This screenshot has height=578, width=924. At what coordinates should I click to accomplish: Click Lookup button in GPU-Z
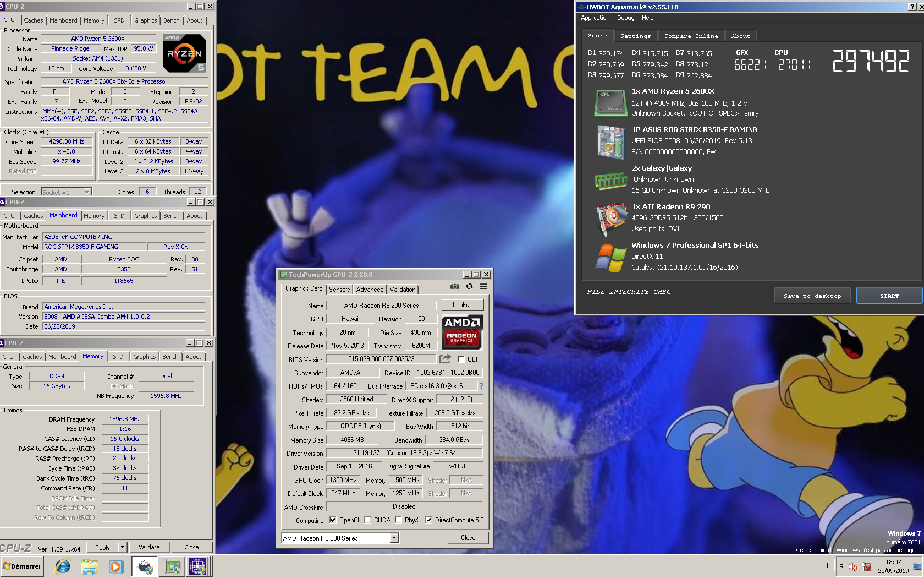click(462, 305)
